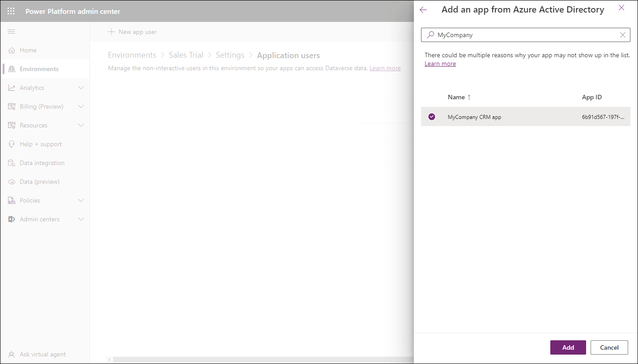Screen dimensions: 638x364
Task: Deselect the MyCompany CRM app checkmark
Action: [x=432, y=117]
